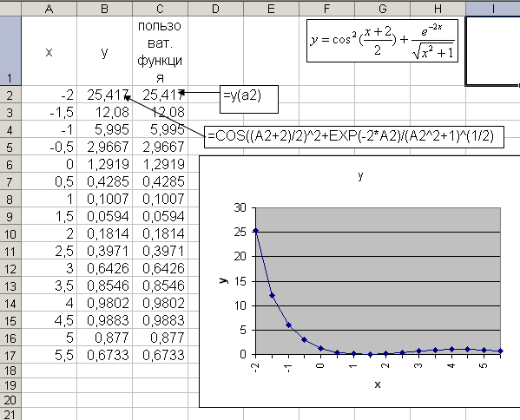This screenshot has height=420, width=520.
Task: Select row 1 header
Action: pyautogui.click(x=10, y=50)
